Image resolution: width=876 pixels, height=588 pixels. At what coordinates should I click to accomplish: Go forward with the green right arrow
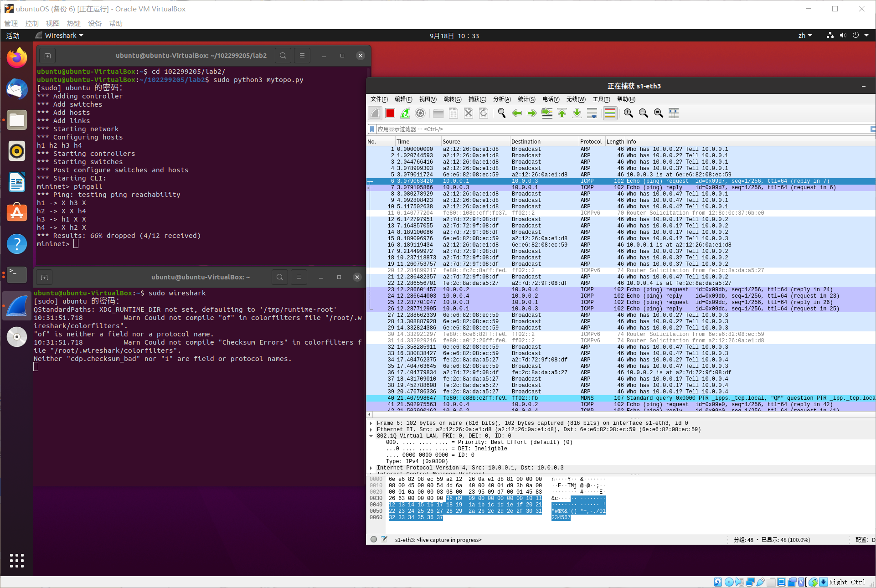click(532, 113)
